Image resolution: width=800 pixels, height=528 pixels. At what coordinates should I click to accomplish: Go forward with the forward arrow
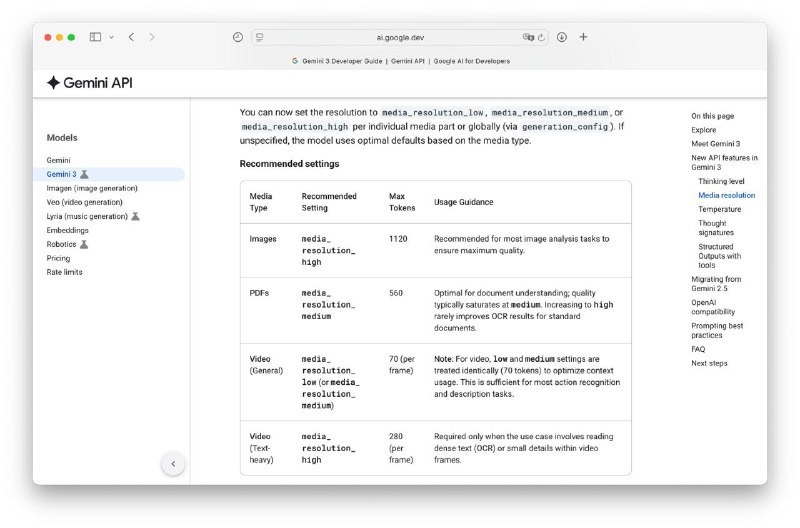(x=152, y=37)
